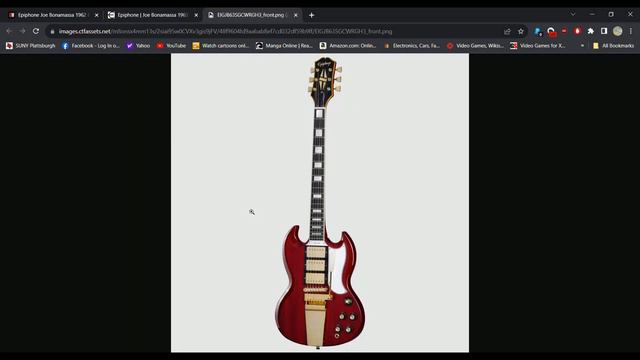Open Manga Online bookmark
The height and width of the screenshot is (360, 640).
pyautogui.click(x=284, y=46)
